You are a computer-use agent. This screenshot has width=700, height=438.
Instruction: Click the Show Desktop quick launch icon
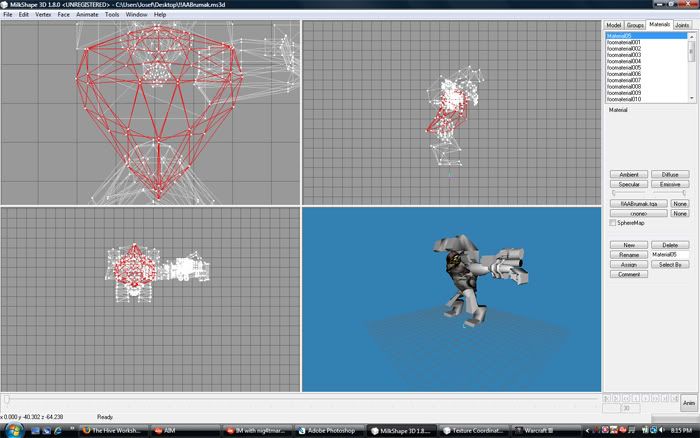pyautogui.click(x=36, y=431)
